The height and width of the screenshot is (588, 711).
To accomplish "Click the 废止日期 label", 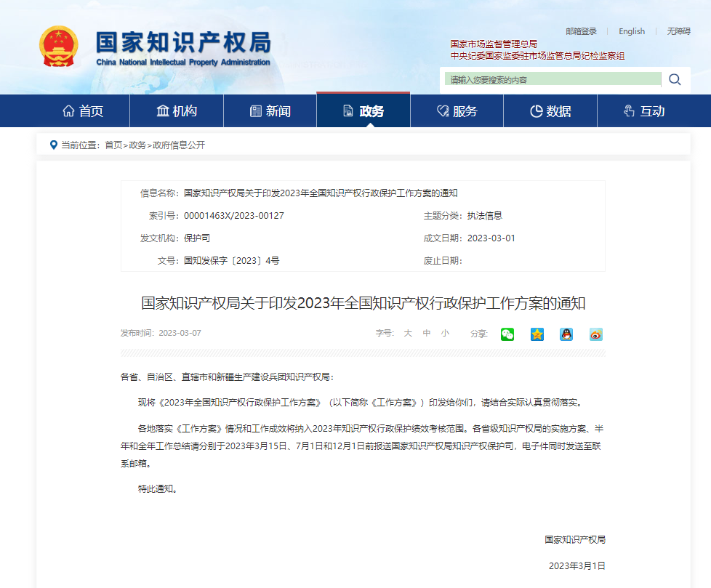I will 443,261.
